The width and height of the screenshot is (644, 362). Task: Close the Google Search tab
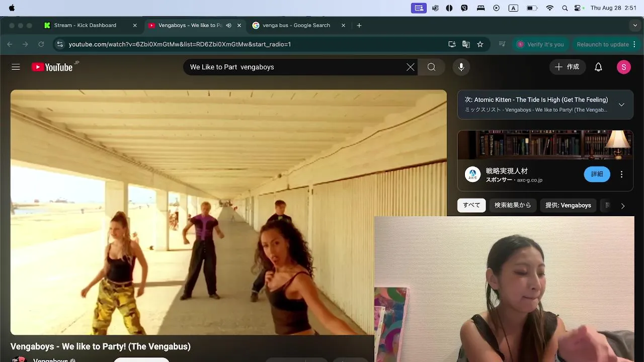tap(344, 25)
